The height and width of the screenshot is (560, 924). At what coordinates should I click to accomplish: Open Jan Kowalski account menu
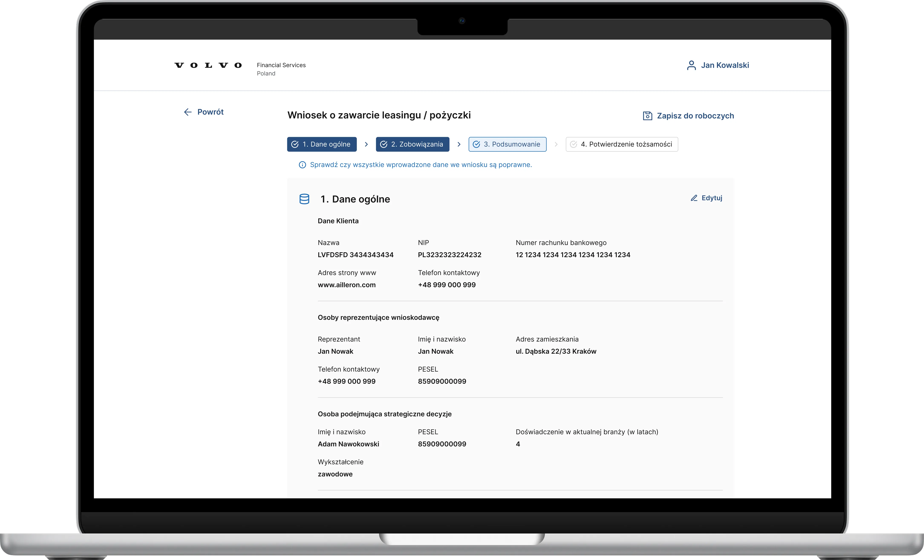(x=718, y=65)
